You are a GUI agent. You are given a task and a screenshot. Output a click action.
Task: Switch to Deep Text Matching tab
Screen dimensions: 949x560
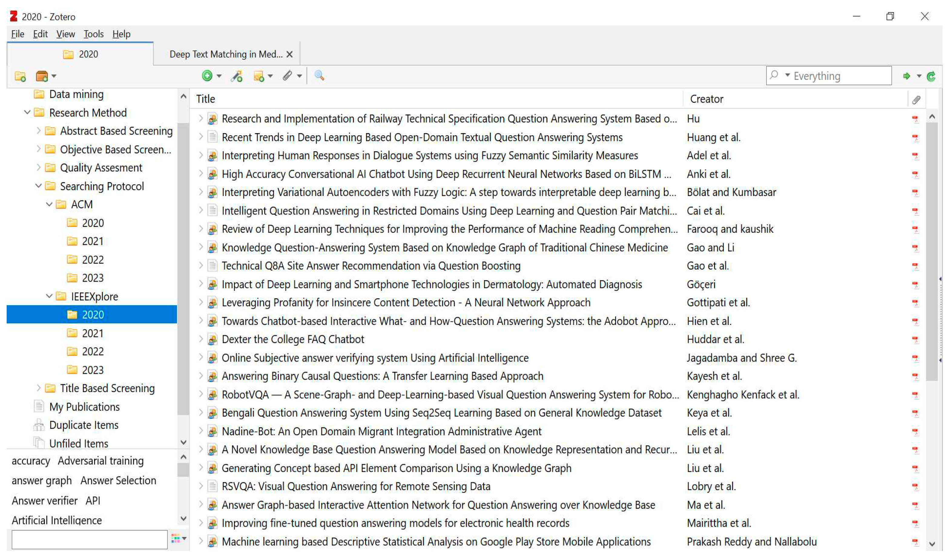[226, 54]
